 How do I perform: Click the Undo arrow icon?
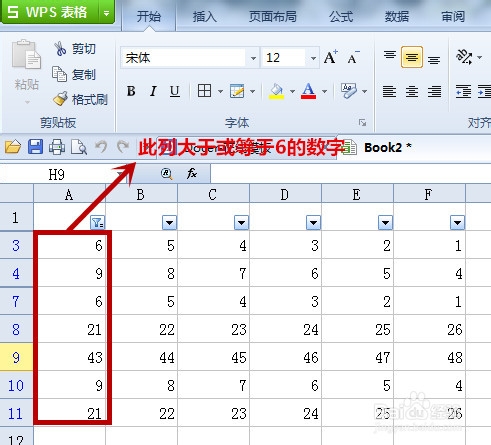(101, 146)
